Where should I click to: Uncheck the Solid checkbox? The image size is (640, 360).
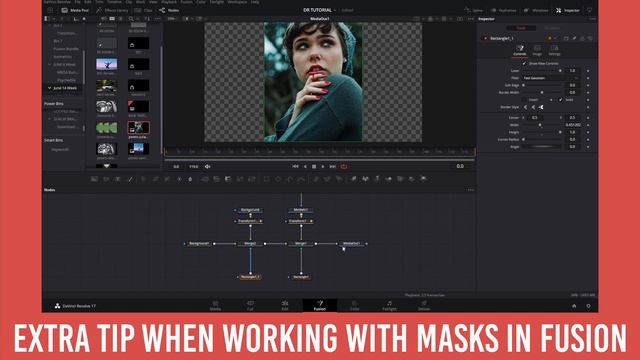pos(560,100)
